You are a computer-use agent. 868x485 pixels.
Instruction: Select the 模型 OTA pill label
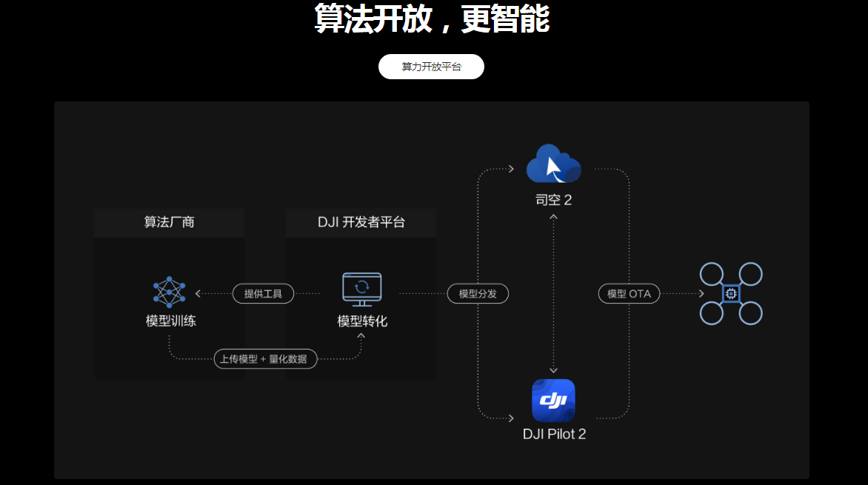click(x=629, y=294)
